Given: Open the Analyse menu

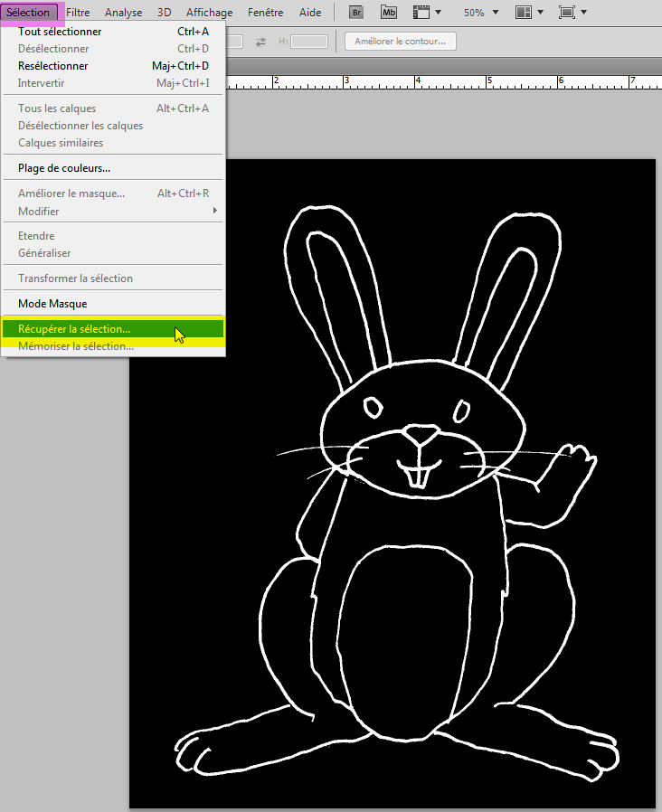Looking at the screenshot, I should tap(123, 13).
